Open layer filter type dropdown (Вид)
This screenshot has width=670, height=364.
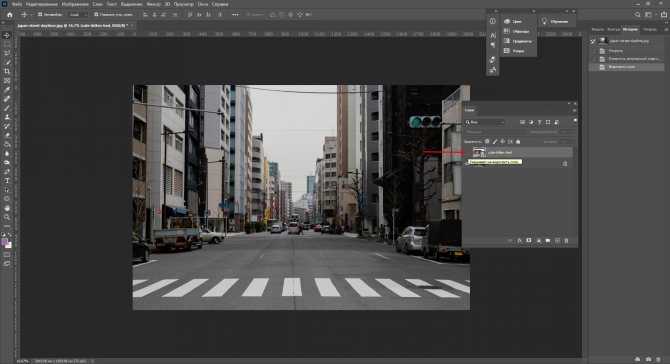pos(485,123)
